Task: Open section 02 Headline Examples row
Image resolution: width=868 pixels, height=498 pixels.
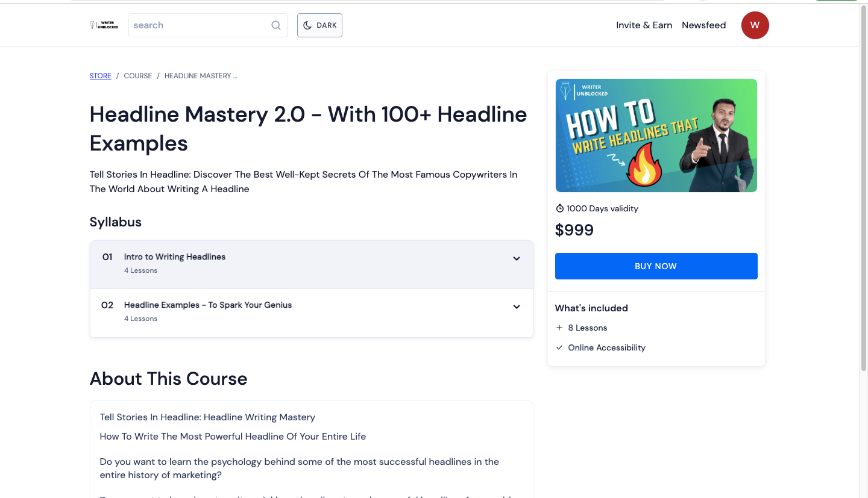Action: click(208, 305)
